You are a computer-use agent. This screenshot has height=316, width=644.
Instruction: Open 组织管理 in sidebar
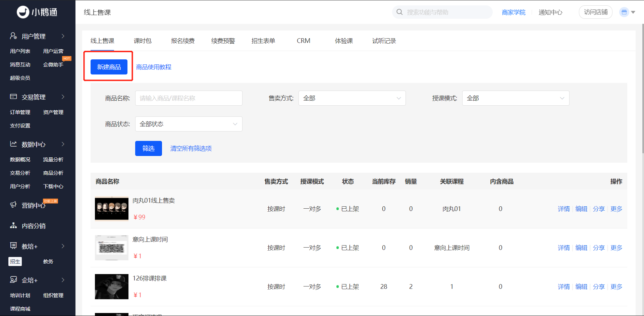pos(53,295)
